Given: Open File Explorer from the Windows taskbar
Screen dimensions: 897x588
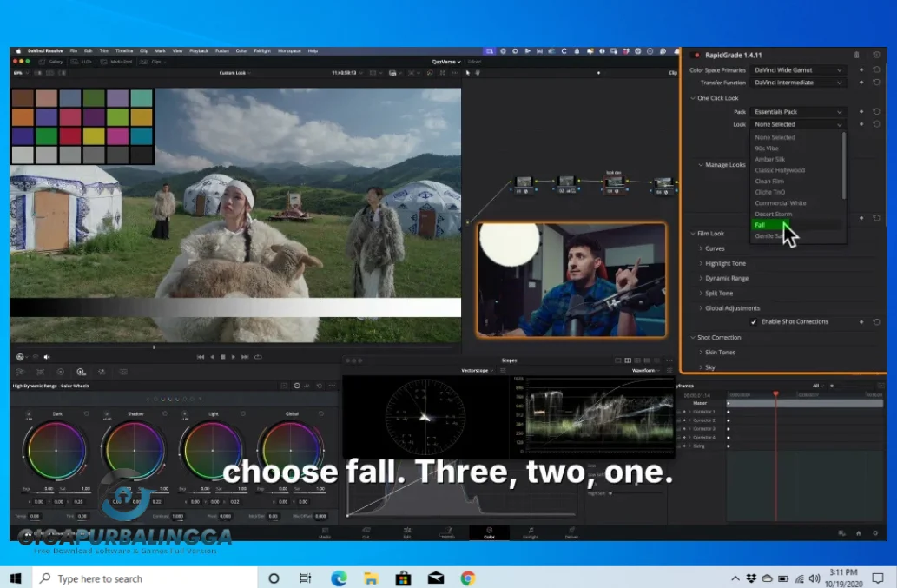Looking at the screenshot, I should 371,578.
